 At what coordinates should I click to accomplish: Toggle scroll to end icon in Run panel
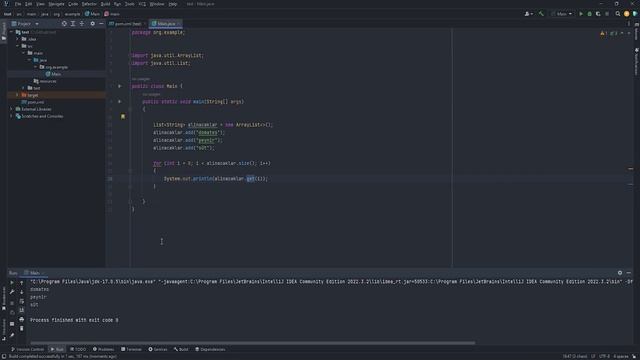tap(22, 310)
